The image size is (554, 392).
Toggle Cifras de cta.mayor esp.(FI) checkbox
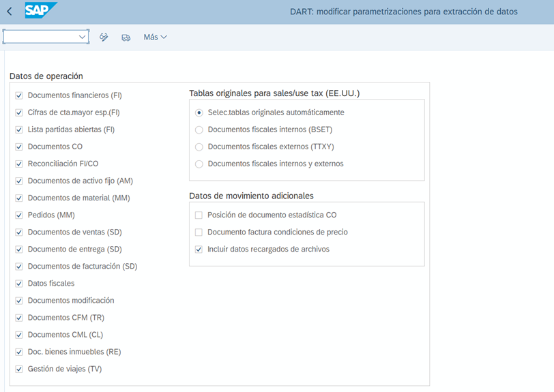click(19, 112)
